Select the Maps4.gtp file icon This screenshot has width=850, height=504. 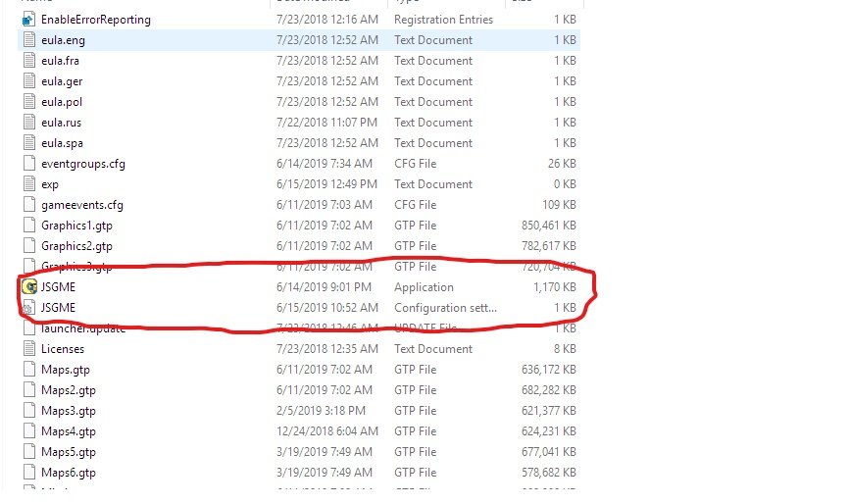[x=28, y=431]
